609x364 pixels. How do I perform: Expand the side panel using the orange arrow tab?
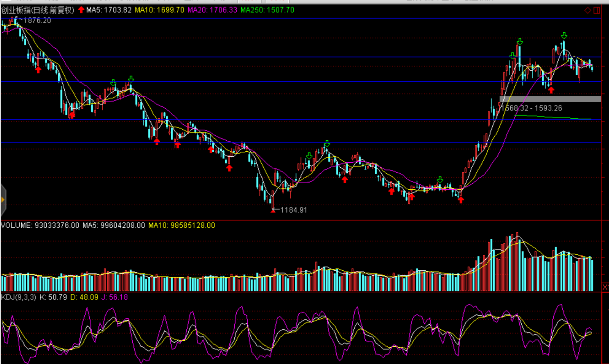[x=3, y=200]
